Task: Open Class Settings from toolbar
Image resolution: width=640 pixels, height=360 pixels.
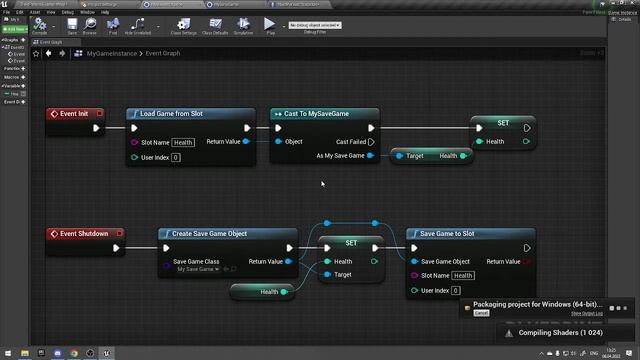Action: (x=184, y=26)
